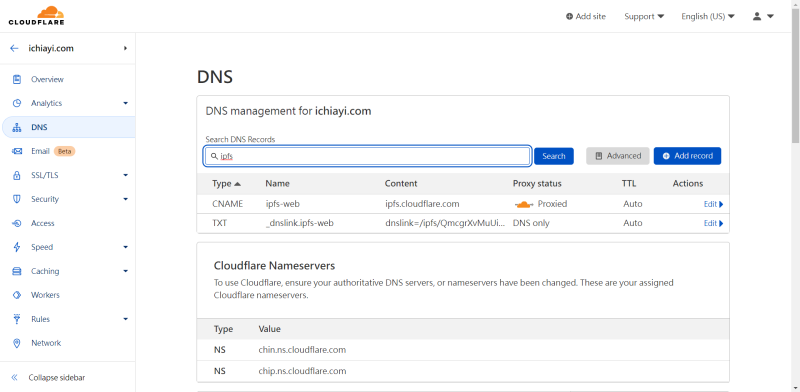Edit the _dnslink.ipfs-web TXT record
Viewport: 800px width, 392px height.
713,224
